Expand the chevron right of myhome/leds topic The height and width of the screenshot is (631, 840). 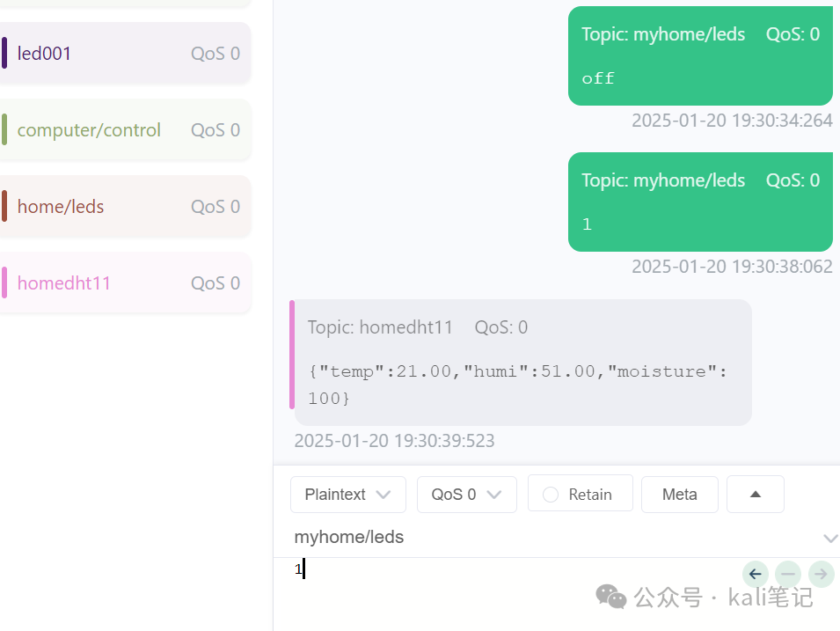pyautogui.click(x=829, y=538)
